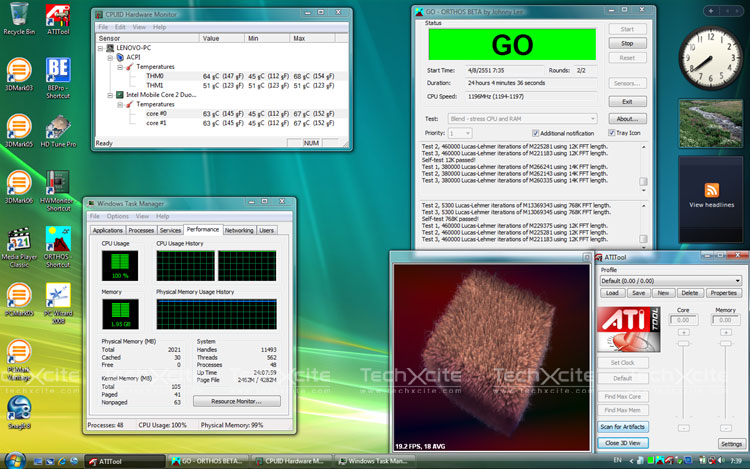Click Scan for Artifacts in ATITool
This screenshot has height=469, width=750.
point(623,426)
